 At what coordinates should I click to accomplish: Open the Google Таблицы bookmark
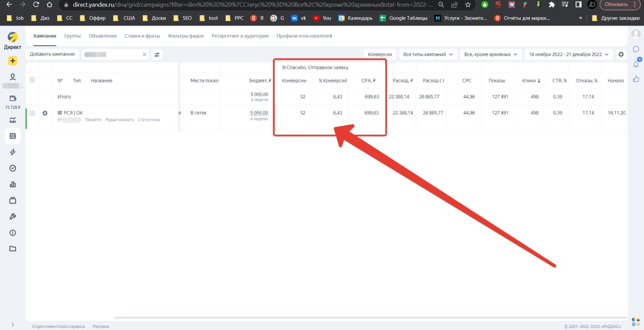pyautogui.click(x=403, y=18)
